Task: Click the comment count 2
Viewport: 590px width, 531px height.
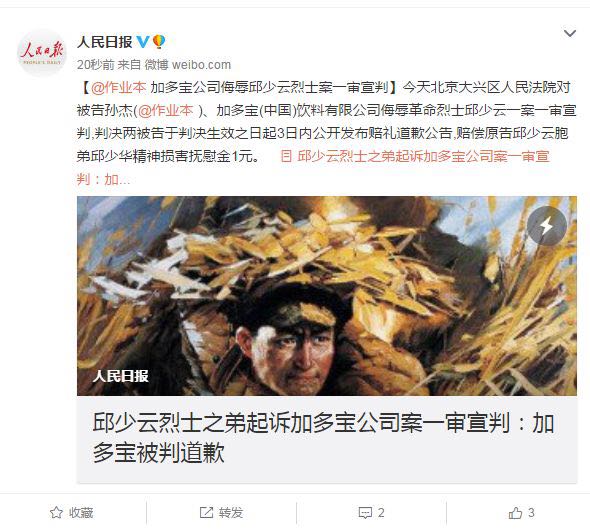Action: click(381, 513)
